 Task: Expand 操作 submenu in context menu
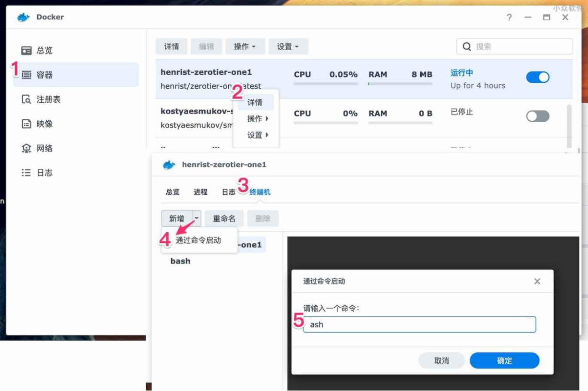258,119
